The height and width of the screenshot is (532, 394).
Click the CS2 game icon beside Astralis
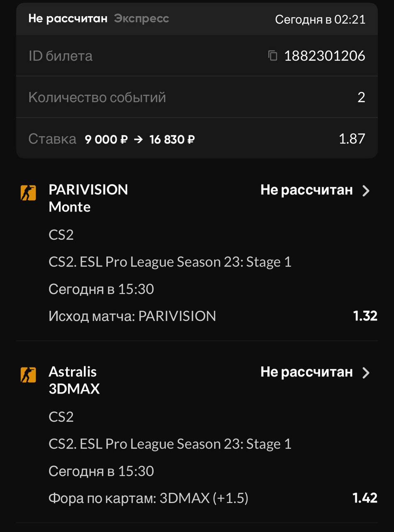pyautogui.click(x=28, y=375)
